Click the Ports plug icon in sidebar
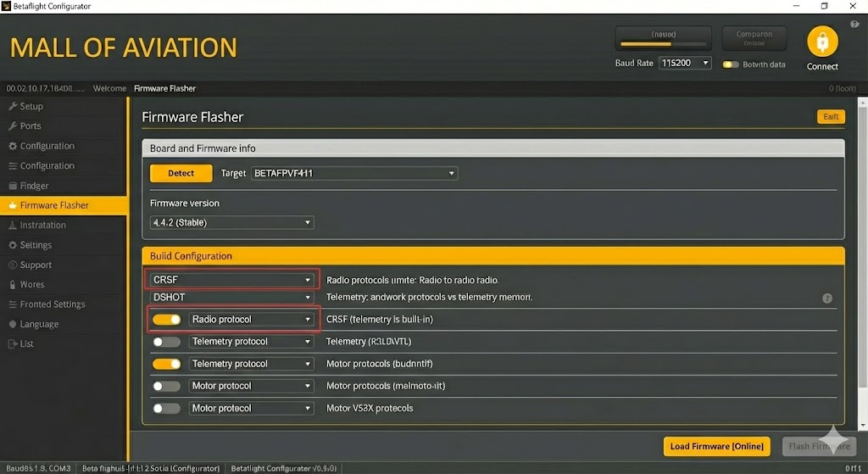 tap(12, 126)
